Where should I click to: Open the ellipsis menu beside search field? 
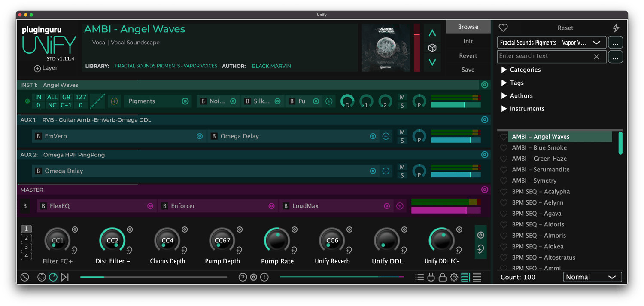coord(615,57)
